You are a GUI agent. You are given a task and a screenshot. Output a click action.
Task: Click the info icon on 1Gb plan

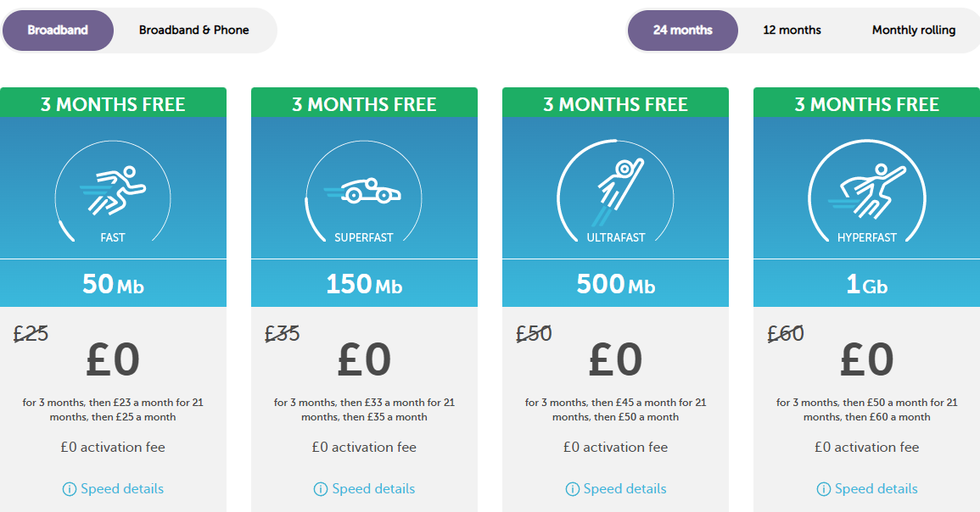(824, 489)
